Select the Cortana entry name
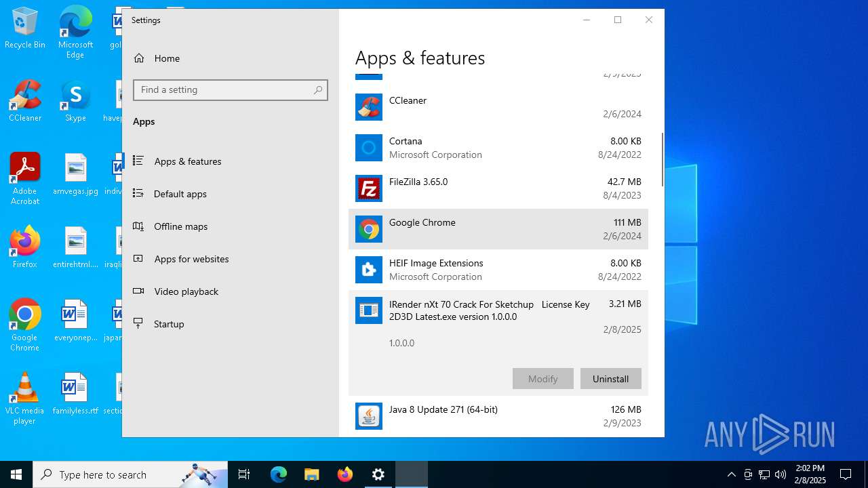This screenshot has width=868, height=488. pos(406,141)
